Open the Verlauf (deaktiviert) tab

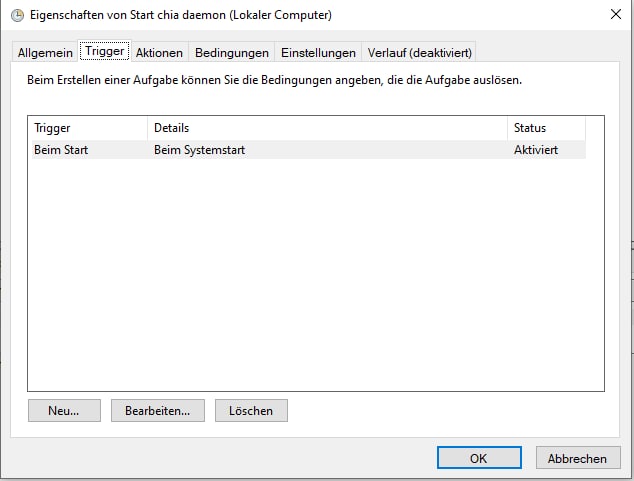pyautogui.click(x=419, y=53)
